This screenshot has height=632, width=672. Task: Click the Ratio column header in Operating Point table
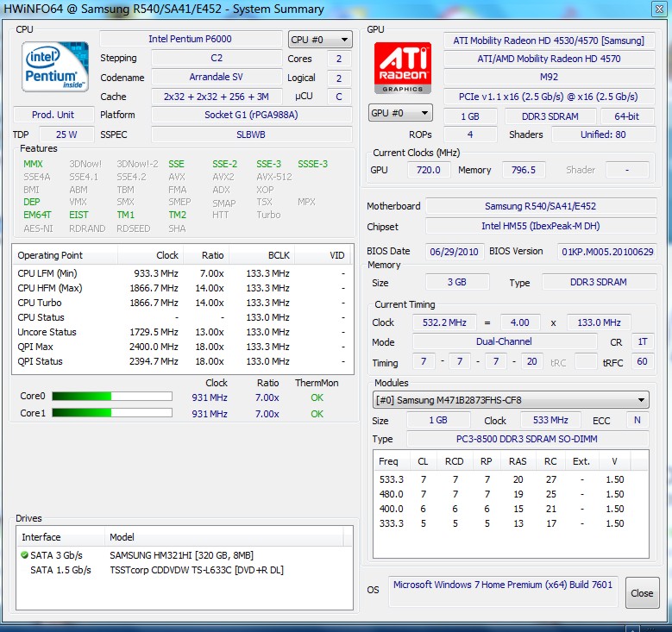(206, 255)
